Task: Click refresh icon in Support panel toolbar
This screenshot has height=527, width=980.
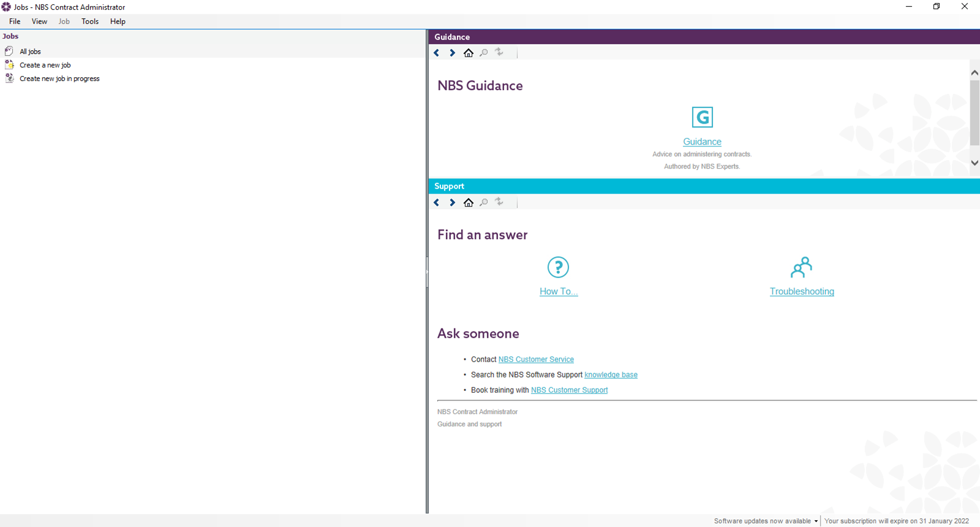Action: click(x=499, y=202)
